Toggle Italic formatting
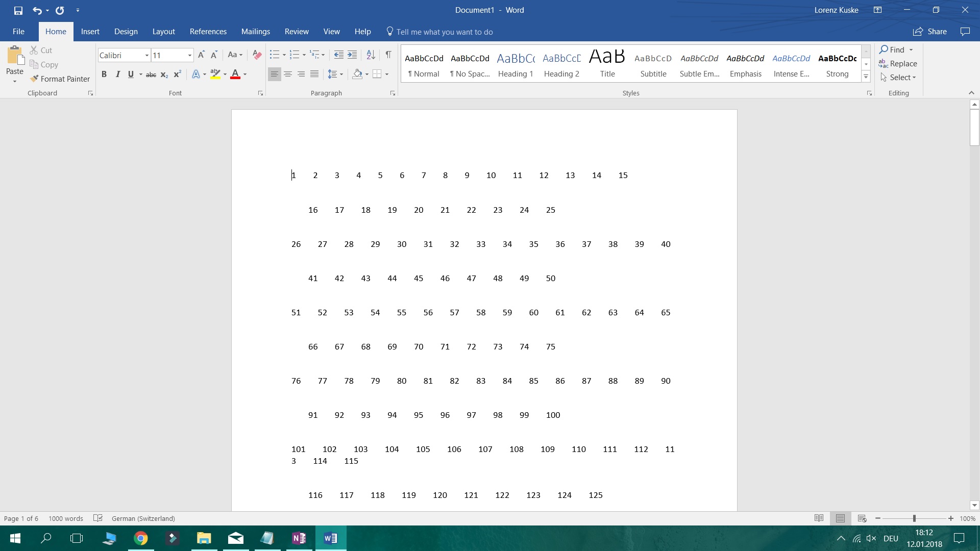The image size is (980, 551). pos(118,74)
